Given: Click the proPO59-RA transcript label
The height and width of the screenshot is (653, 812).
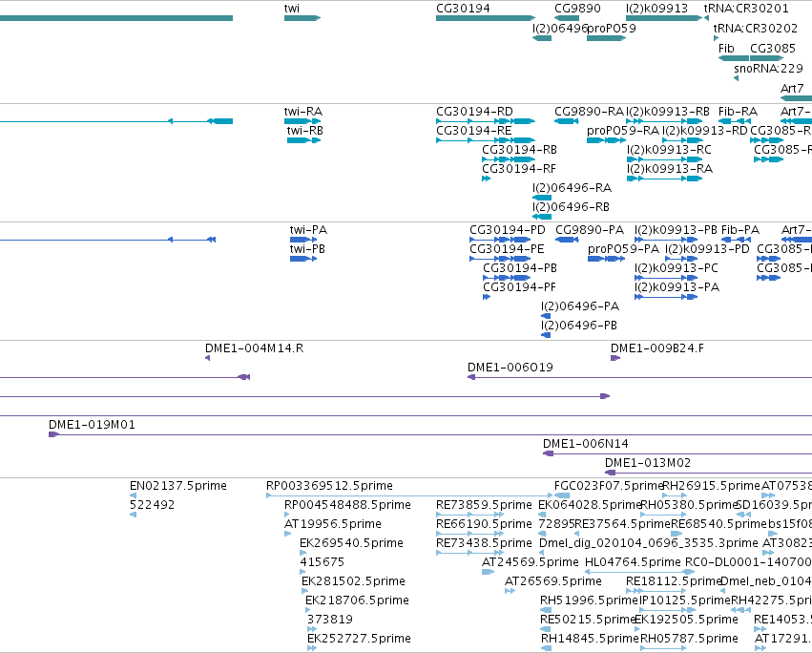Looking at the screenshot, I should [x=623, y=131].
